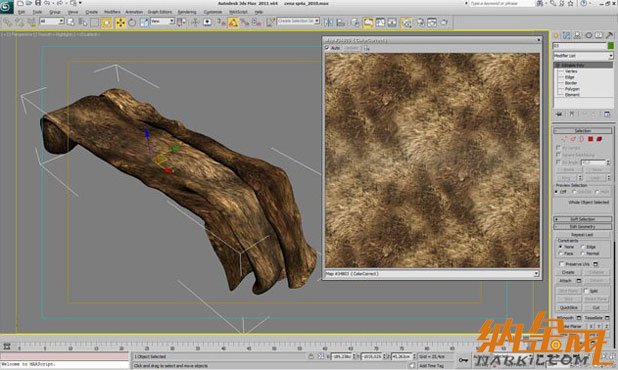Select the None constraint radio button

(x=560, y=247)
